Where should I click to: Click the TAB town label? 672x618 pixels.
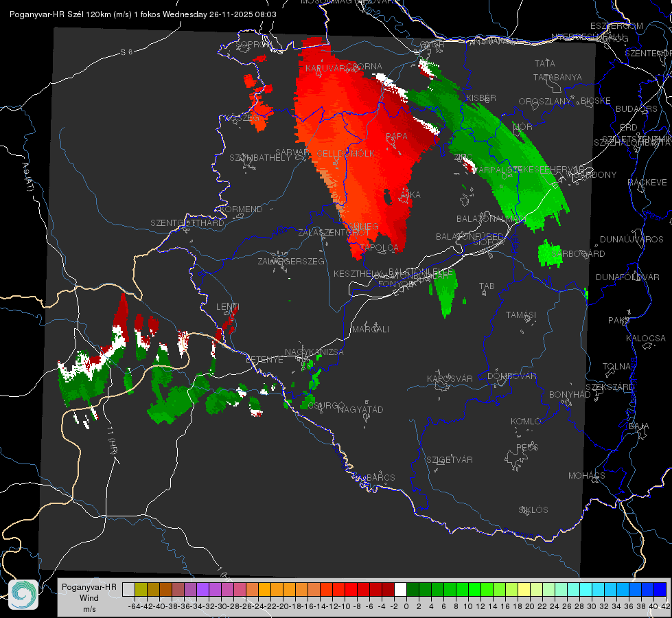point(487,286)
